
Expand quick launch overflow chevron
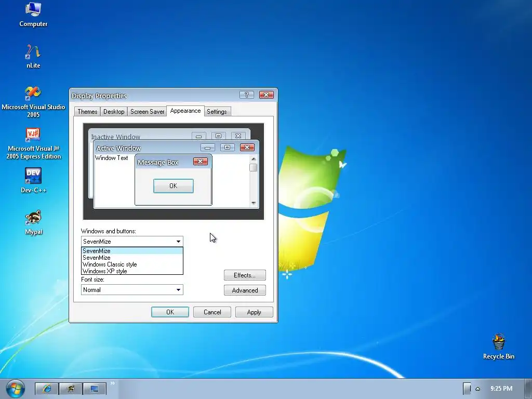[x=113, y=383]
